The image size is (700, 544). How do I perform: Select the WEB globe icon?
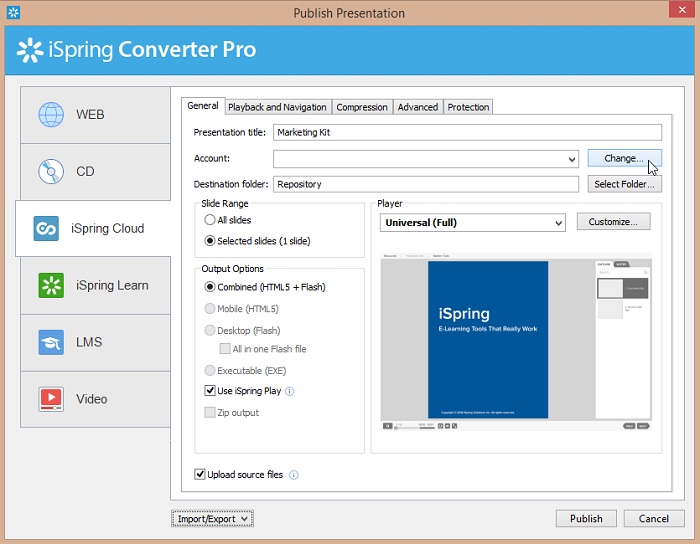51,115
